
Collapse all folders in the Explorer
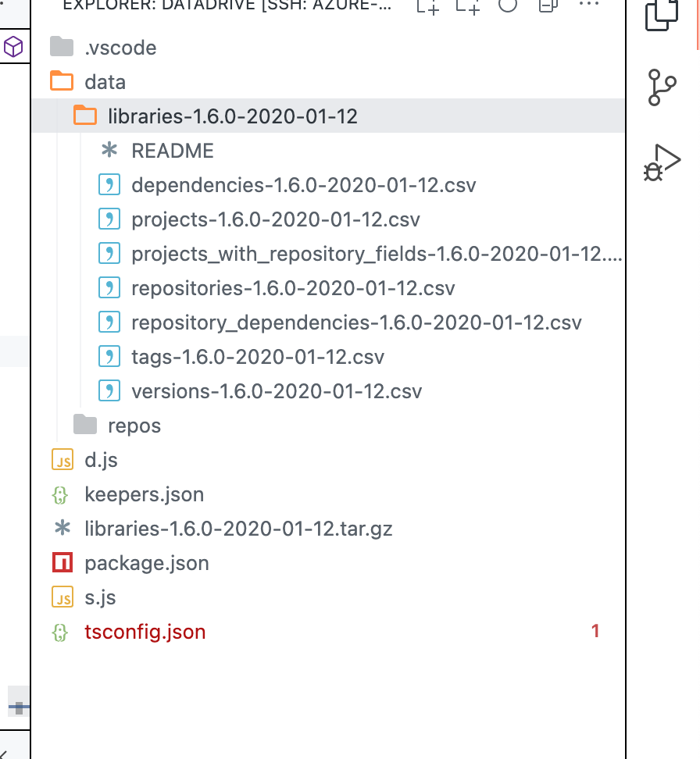point(548,6)
